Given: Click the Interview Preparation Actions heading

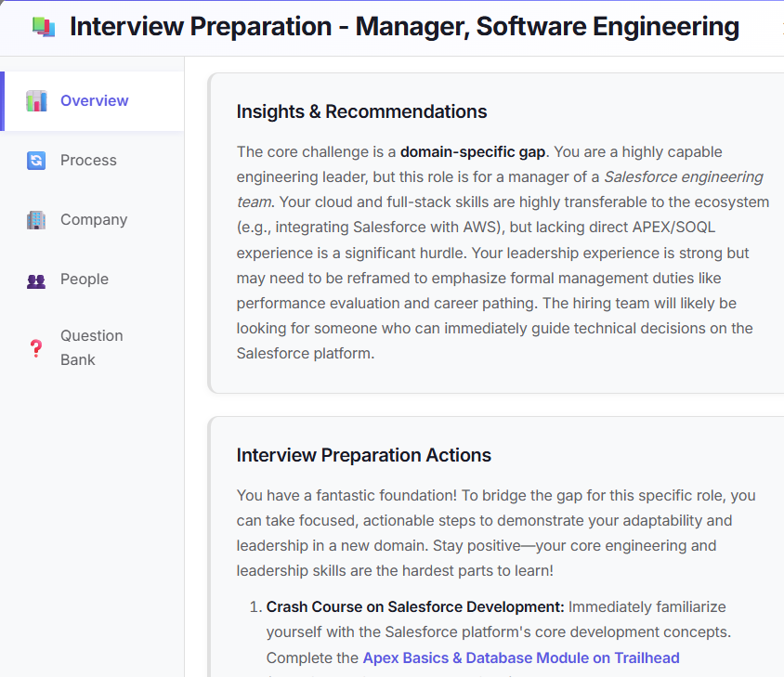Looking at the screenshot, I should pos(363,455).
